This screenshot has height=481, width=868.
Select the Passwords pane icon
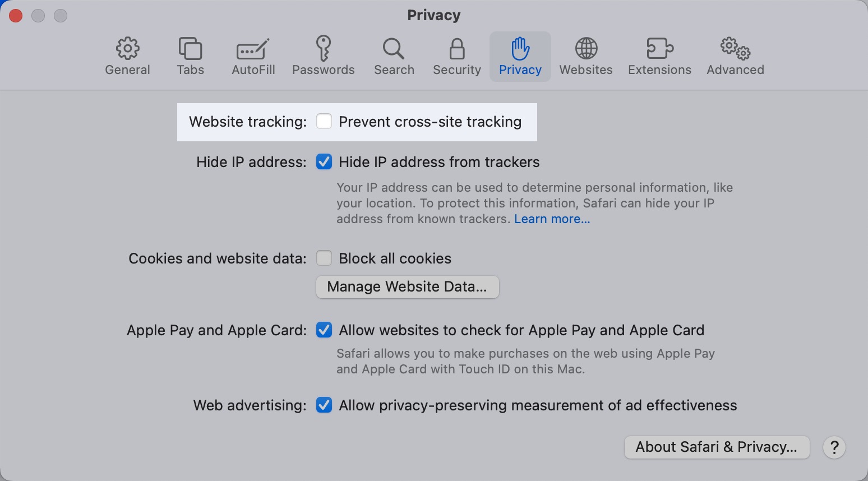pos(323,56)
